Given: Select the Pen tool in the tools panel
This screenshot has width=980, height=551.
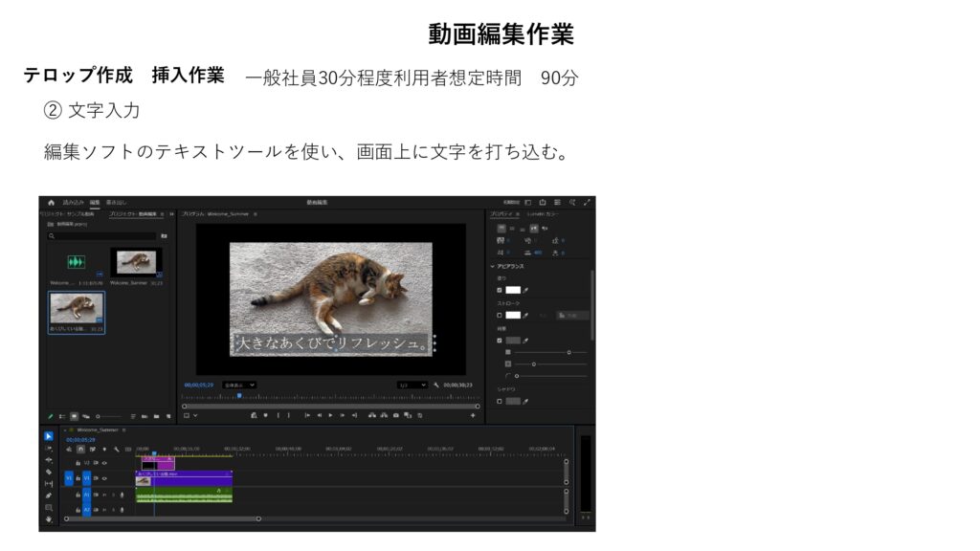Looking at the screenshot, I should pyautogui.click(x=49, y=496).
